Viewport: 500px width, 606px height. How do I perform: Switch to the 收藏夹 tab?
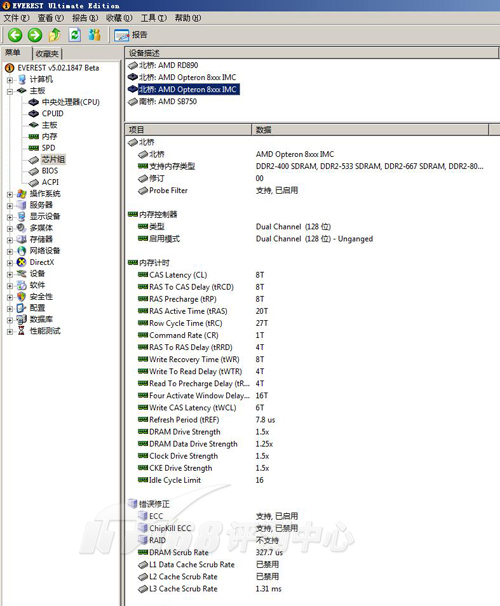coord(47,54)
